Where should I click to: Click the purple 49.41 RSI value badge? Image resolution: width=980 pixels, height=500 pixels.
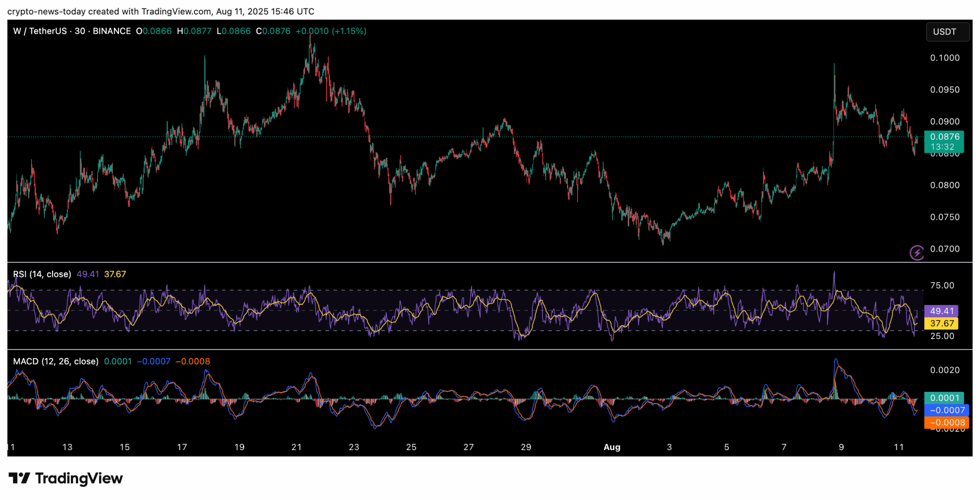click(942, 311)
